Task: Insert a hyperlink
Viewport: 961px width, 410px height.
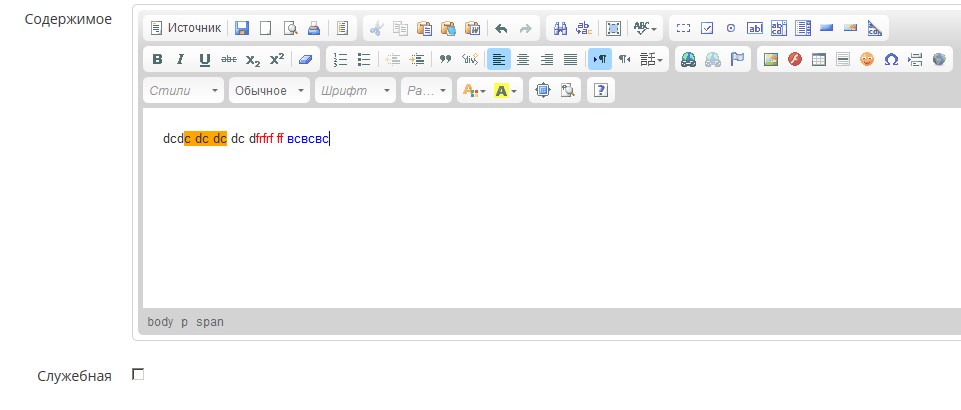Action: coord(689,59)
